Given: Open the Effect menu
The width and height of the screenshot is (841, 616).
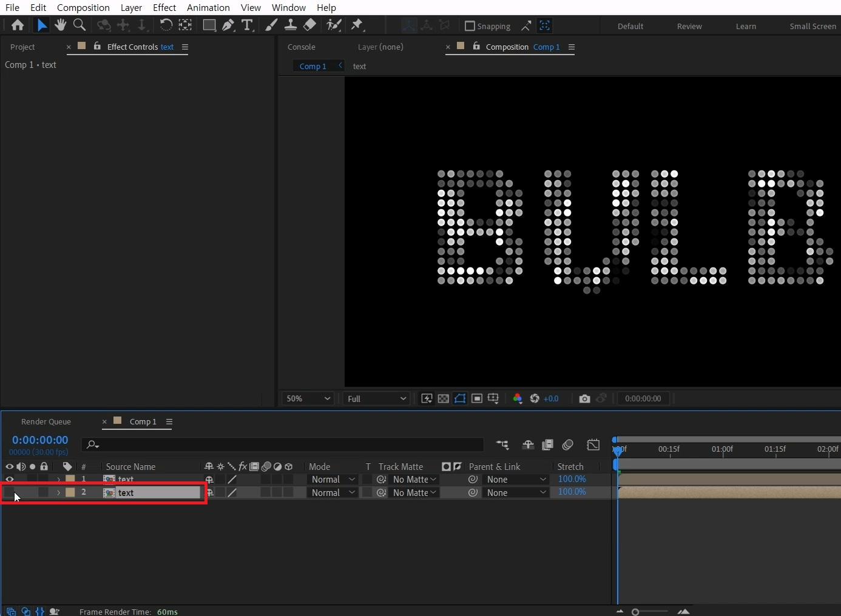Looking at the screenshot, I should click(x=164, y=7).
